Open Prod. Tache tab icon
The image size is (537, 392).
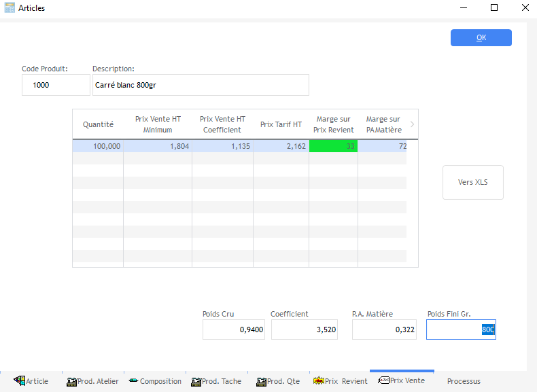[x=196, y=381]
